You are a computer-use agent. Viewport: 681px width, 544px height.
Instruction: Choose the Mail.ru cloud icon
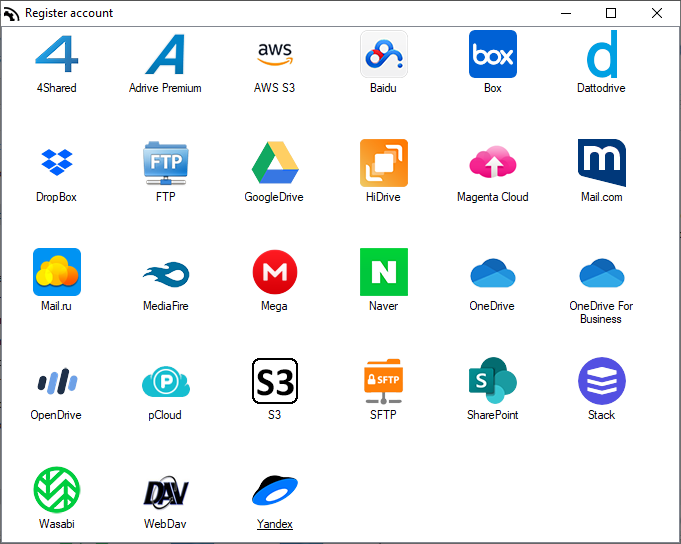click(x=56, y=272)
